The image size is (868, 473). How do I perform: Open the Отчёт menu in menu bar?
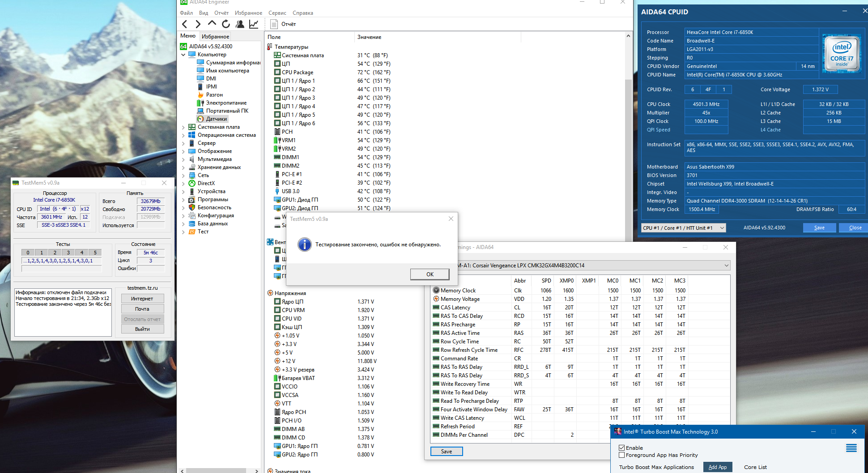click(x=221, y=13)
